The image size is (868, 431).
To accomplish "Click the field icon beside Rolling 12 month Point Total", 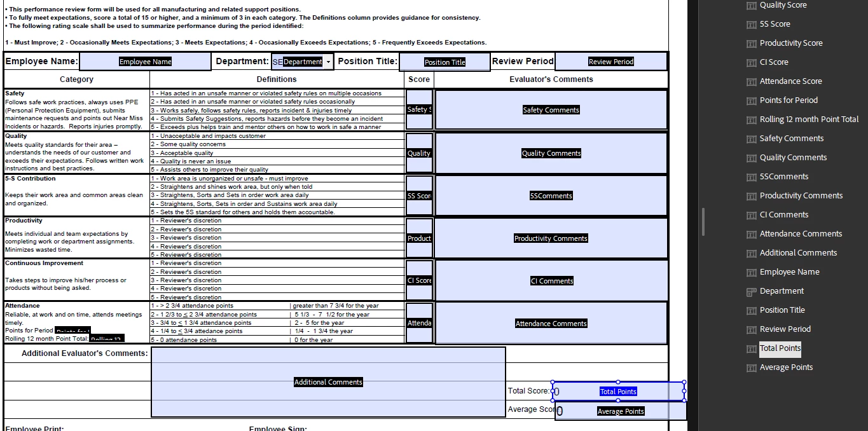I will point(752,120).
